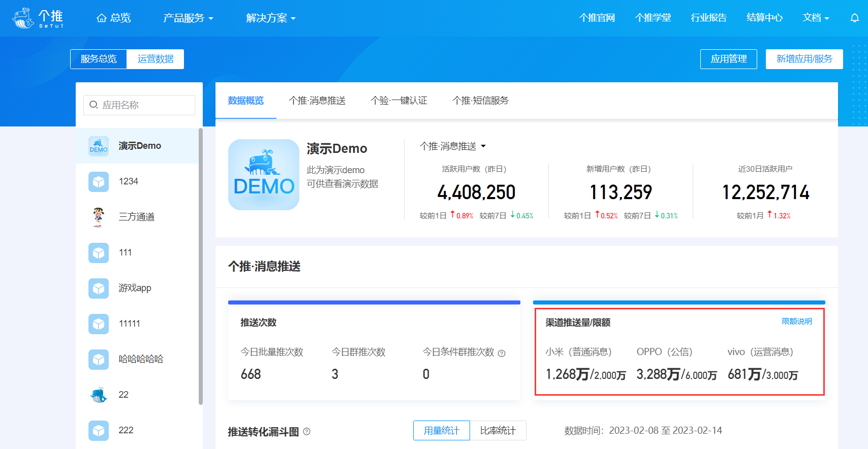
Task: Open 行业报告 link
Action: pos(709,18)
